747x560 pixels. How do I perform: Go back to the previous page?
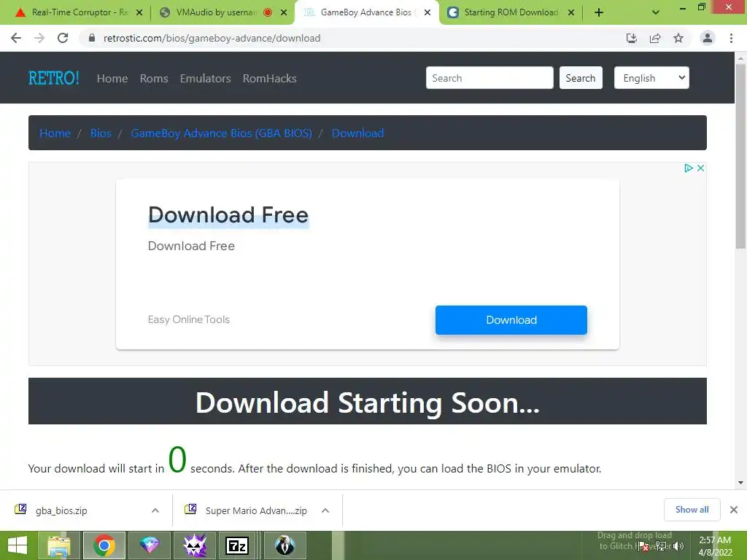(16, 38)
